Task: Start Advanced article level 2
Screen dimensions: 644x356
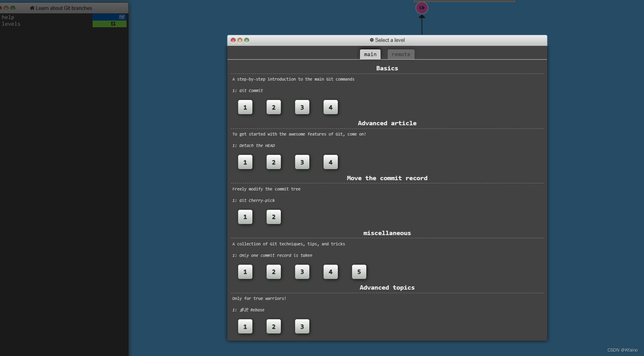Action: click(274, 162)
